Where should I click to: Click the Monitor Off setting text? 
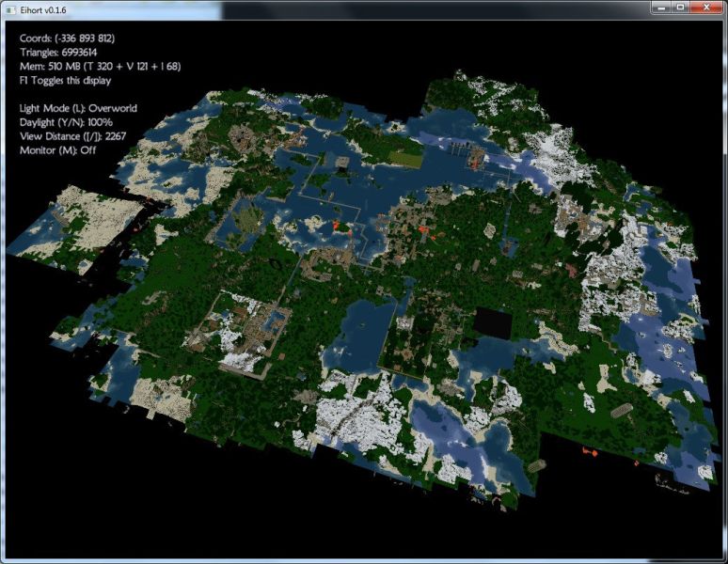click(57, 150)
